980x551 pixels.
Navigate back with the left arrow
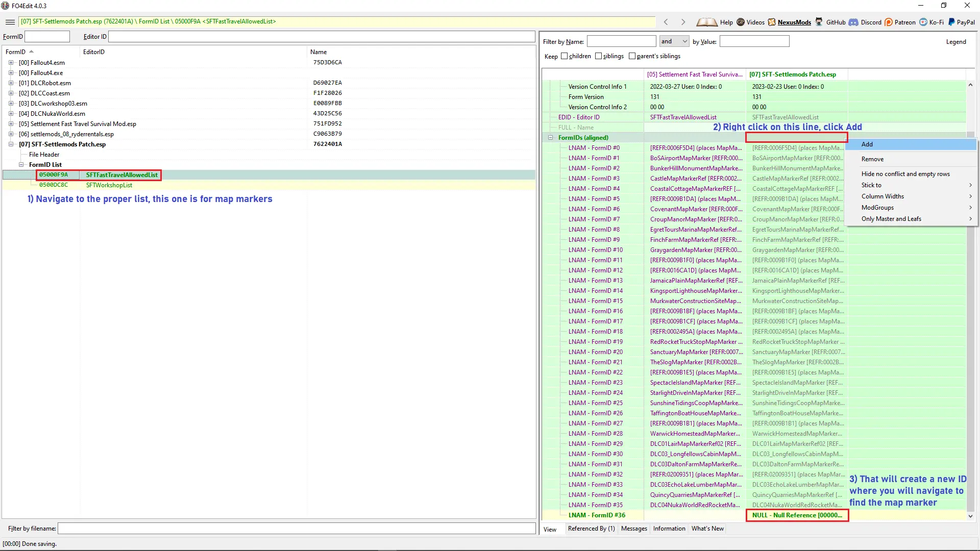(666, 22)
